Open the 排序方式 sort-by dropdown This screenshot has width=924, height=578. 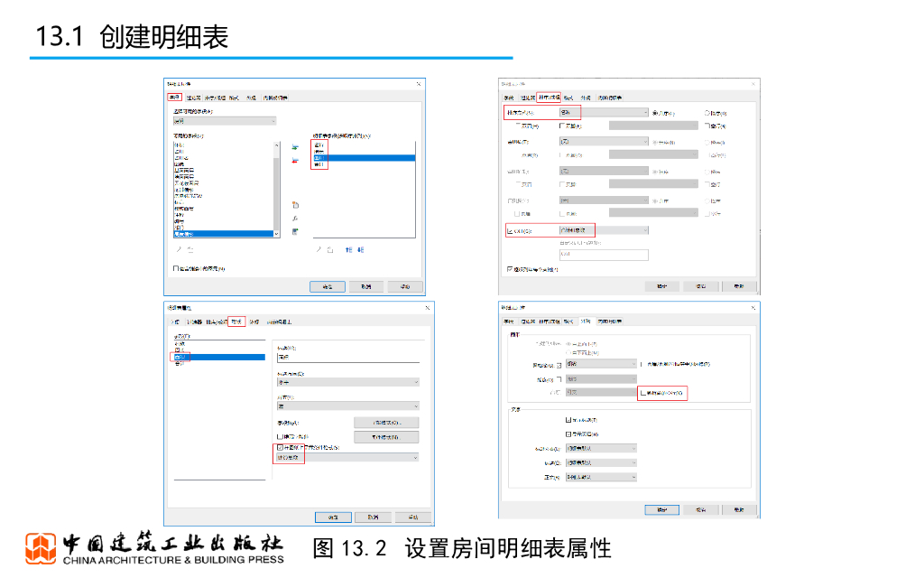tap(603, 113)
